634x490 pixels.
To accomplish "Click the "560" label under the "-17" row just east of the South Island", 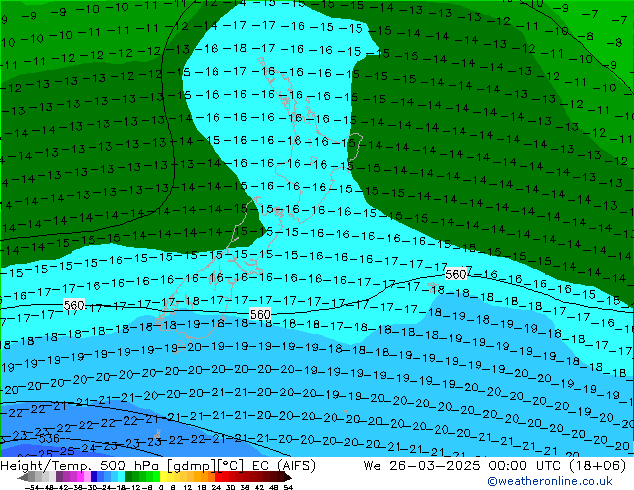I will click(260, 314).
